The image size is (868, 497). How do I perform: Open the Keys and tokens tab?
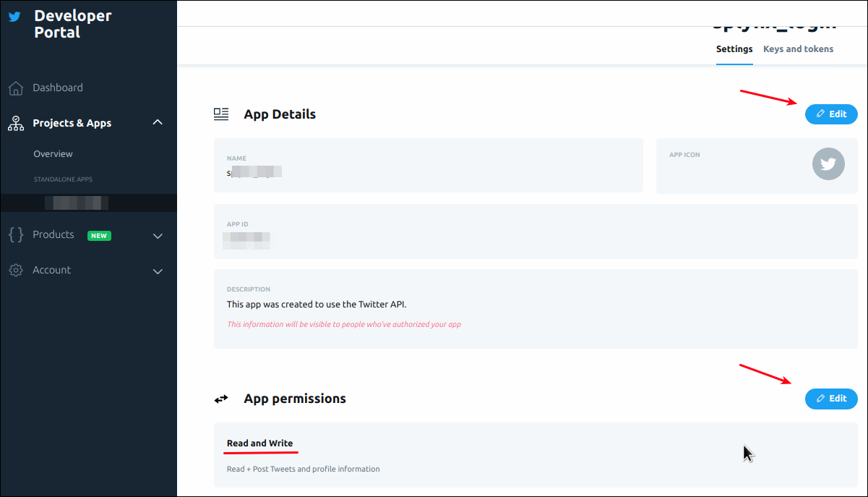[x=798, y=49]
